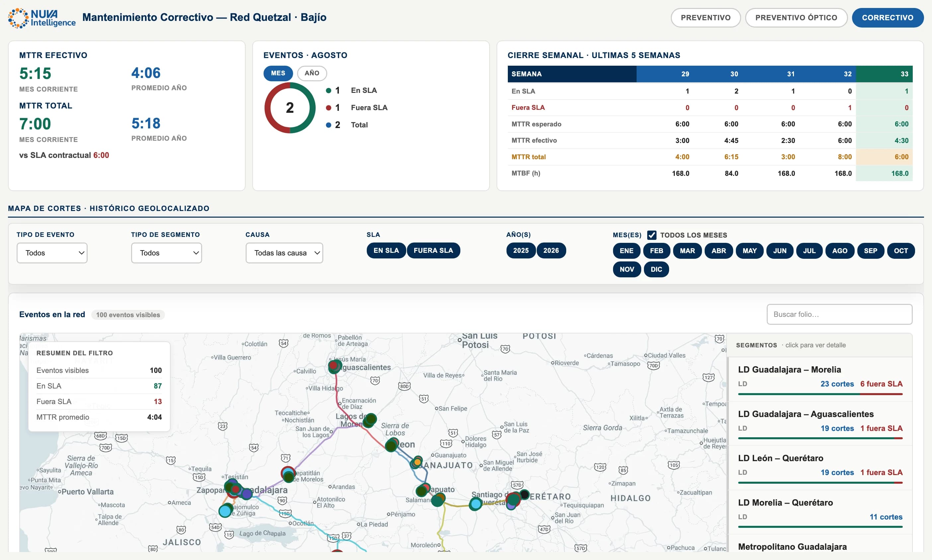
Task: Click the 11 cortes count
Action: point(886,517)
